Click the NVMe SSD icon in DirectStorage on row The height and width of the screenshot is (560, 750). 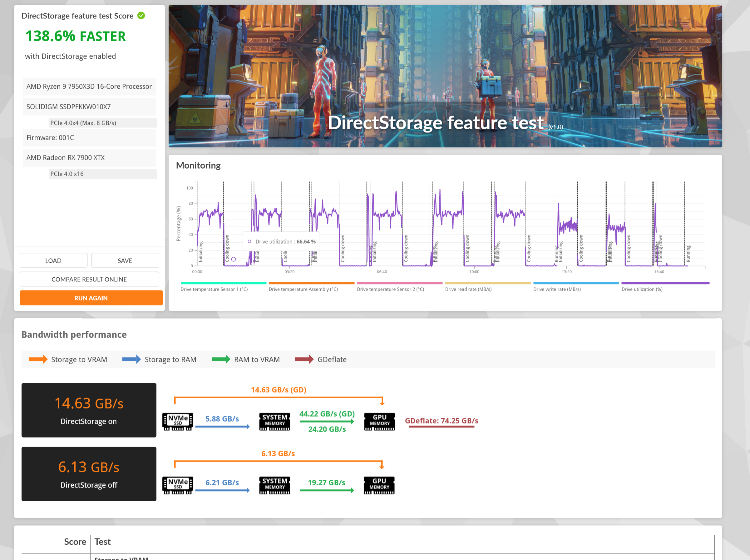[178, 421]
